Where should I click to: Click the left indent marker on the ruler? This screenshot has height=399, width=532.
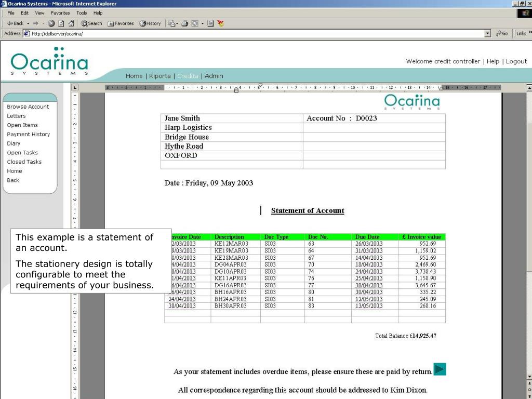coord(236,89)
